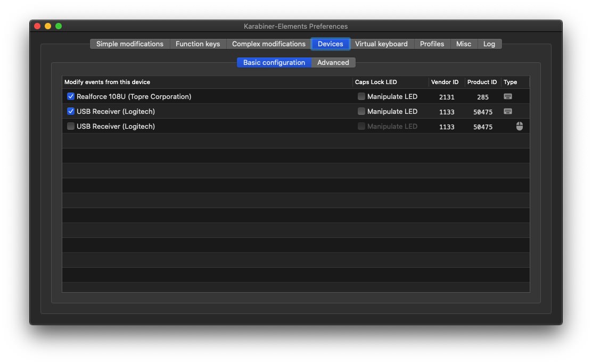
Task: Open the Simple modifications tab
Action: click(130, 44)
